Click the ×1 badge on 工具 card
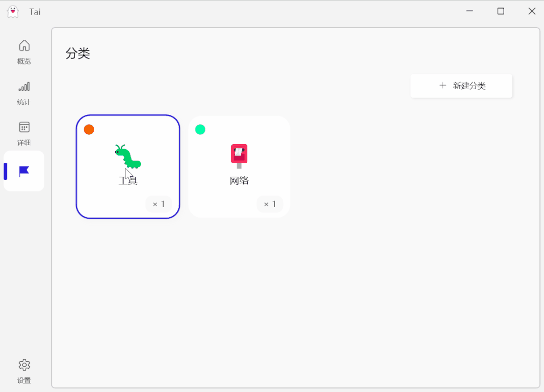This screenshot has width=544, height=392. click(x=159, y=204)
